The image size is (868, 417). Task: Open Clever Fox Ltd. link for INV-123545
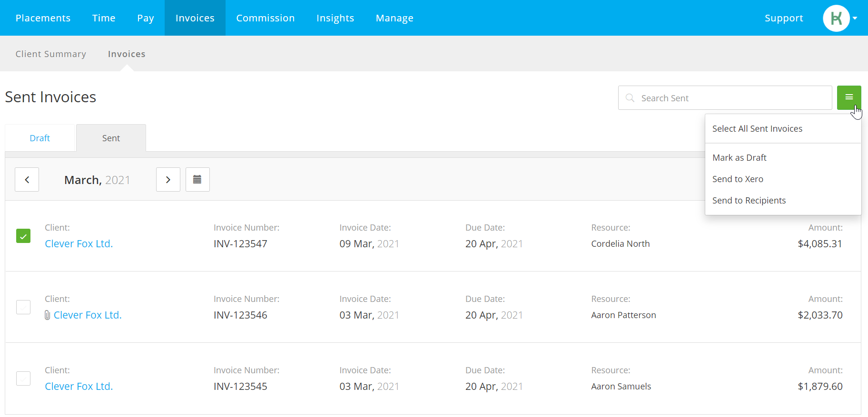pyautogui.click(x=79, y=387)
